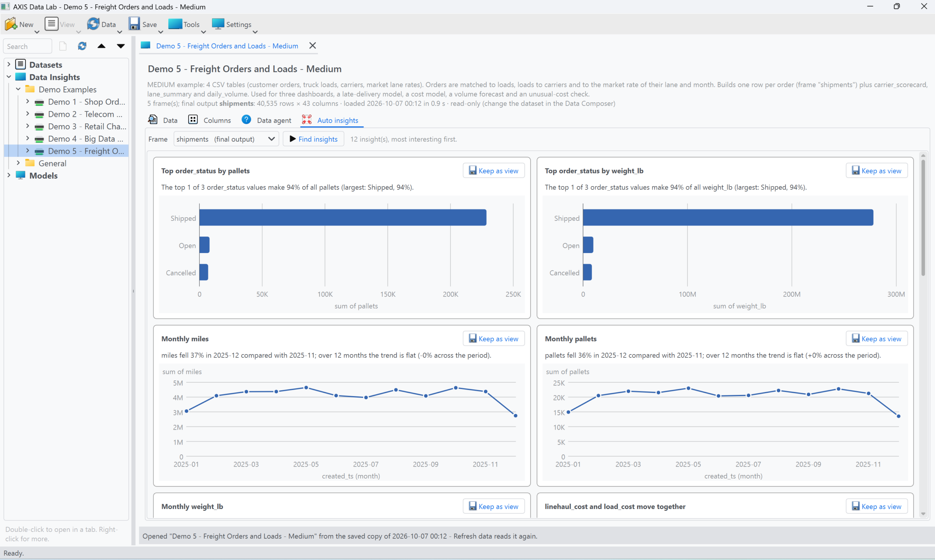This screenshot has width=935, height=560.
Task: Expand the Datasets tree node
Action: 9,65
